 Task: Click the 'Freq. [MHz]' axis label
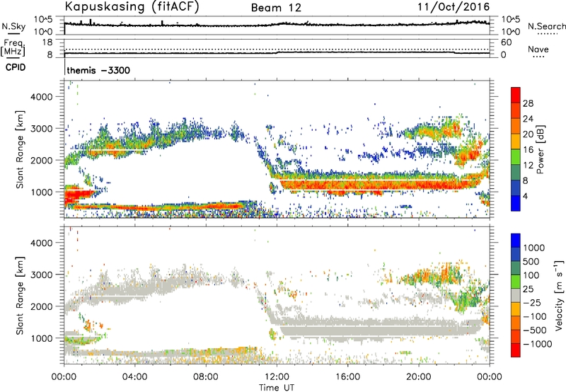[x=13, y=47]
